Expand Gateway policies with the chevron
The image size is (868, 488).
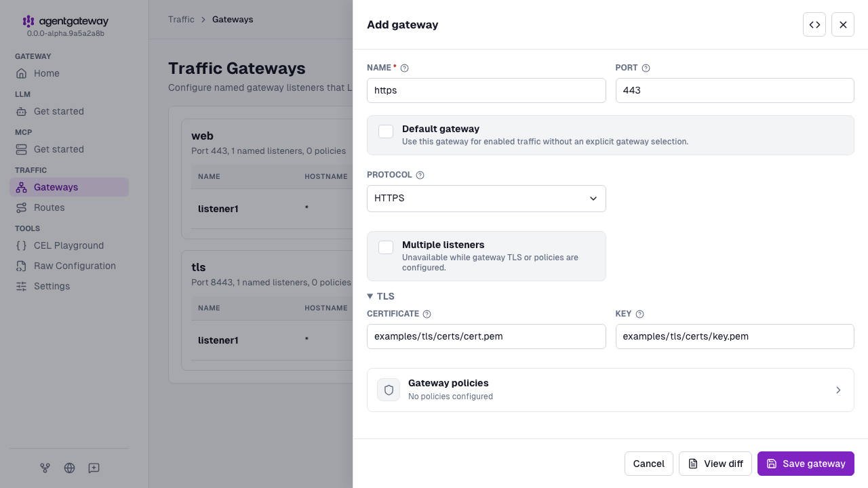(838, 390)
